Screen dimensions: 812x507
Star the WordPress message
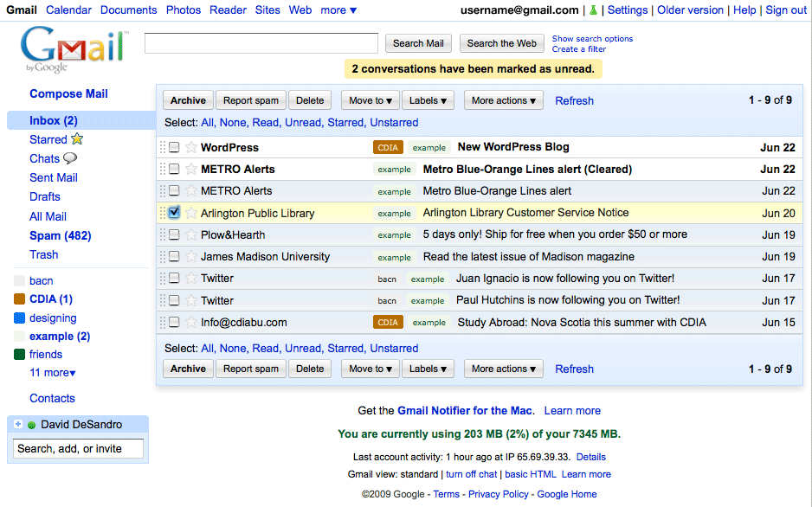[x=190, y=147]
